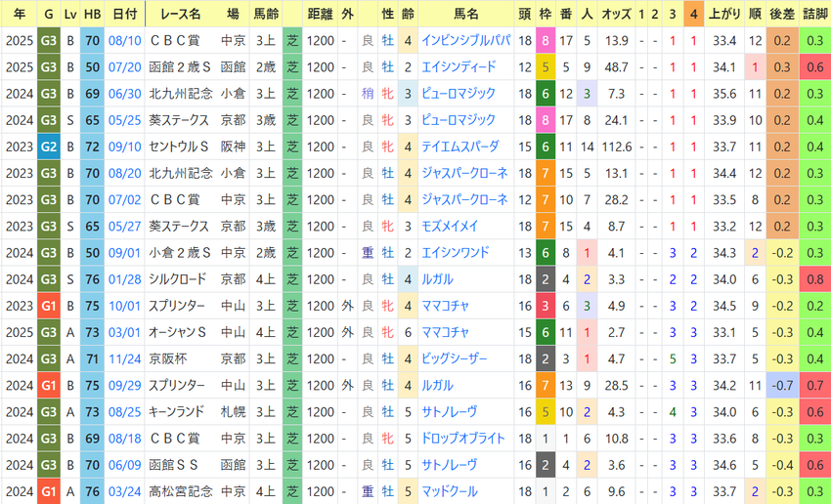Open the 07/20 date link for 函館2歳S
This screenshot has width=831, height=504.
124,67
